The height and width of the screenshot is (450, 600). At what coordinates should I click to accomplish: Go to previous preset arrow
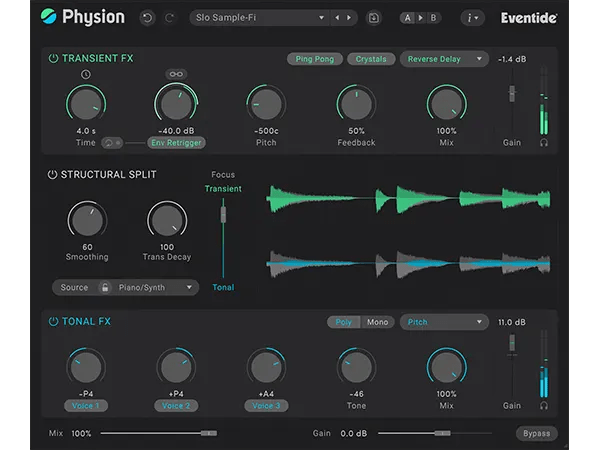[337, 18]
